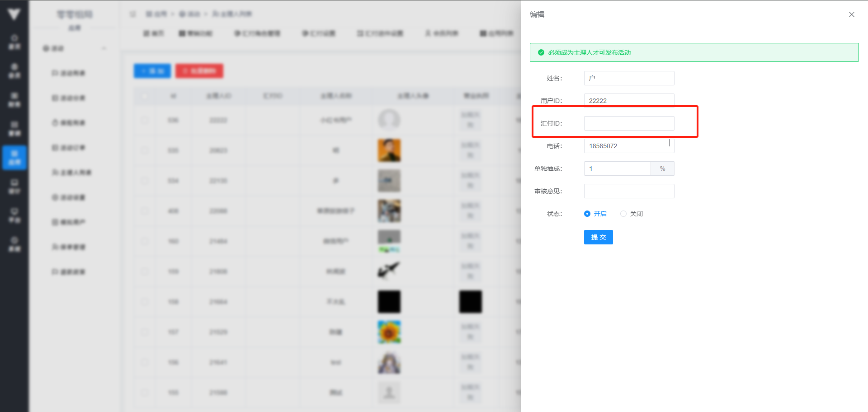Toggle the menu collapse icon beside the breadcrumb
The width and height of the screenshot is (868, 412).
tap(133, 14)
